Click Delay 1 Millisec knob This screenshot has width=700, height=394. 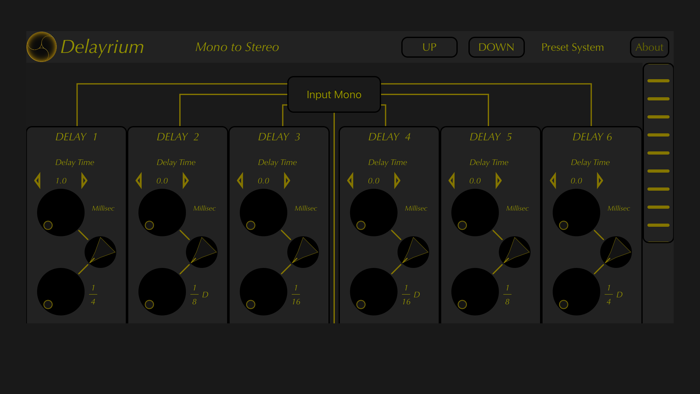[x=61, y=212]
